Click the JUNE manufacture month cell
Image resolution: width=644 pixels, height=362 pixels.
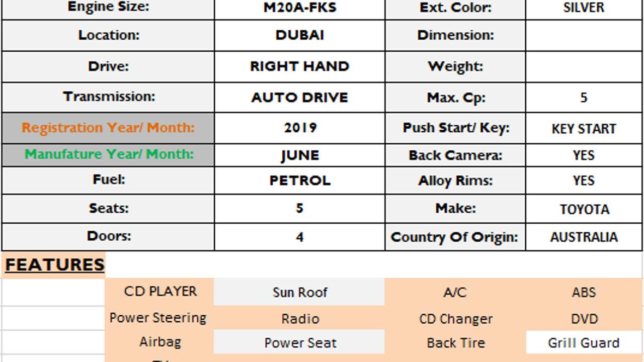click(300, 155)
